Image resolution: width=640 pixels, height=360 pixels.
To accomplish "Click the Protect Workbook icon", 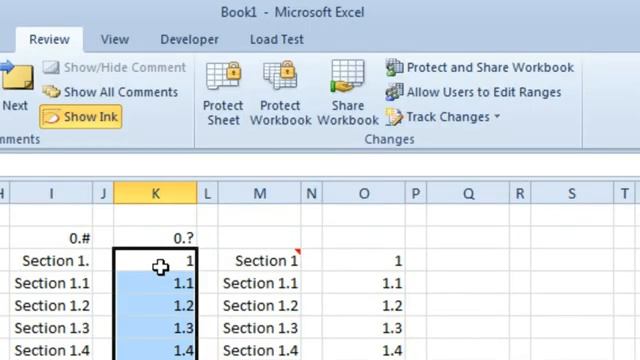I will pyautogui.click(x=280, y=76).
